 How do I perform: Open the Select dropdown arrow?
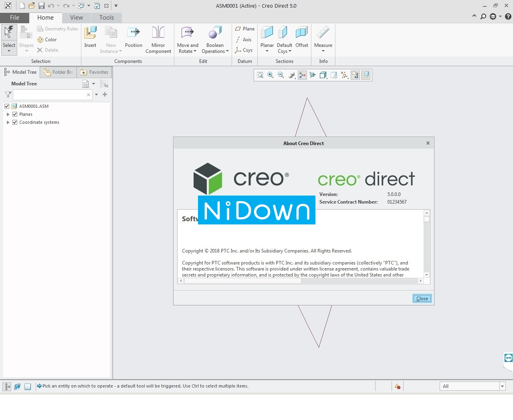coord(9,51)
